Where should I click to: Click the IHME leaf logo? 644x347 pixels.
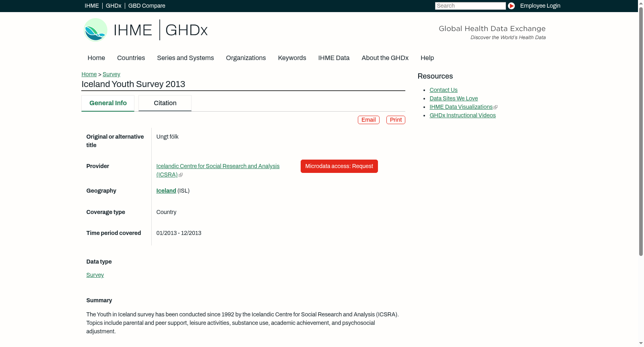tap(95, 30)
